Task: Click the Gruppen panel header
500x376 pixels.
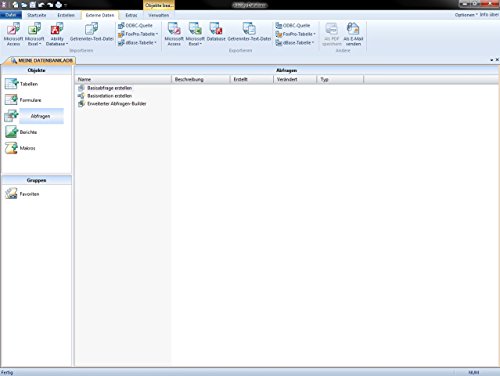Action: coord(36,180)
